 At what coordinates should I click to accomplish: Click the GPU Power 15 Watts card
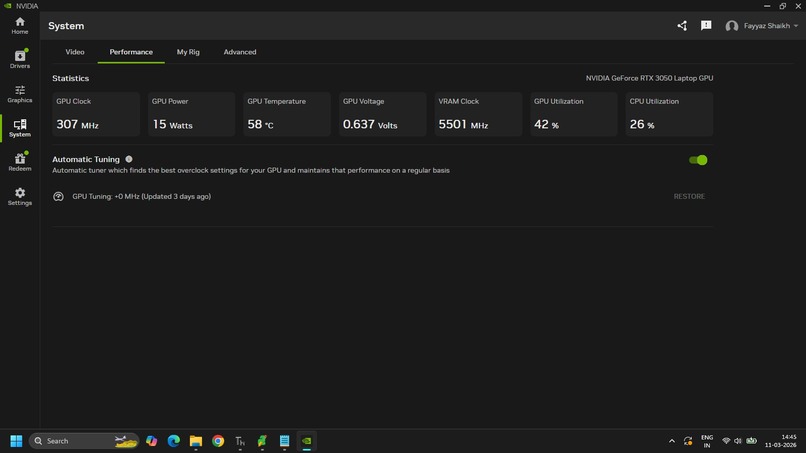(x=191, y=114)
